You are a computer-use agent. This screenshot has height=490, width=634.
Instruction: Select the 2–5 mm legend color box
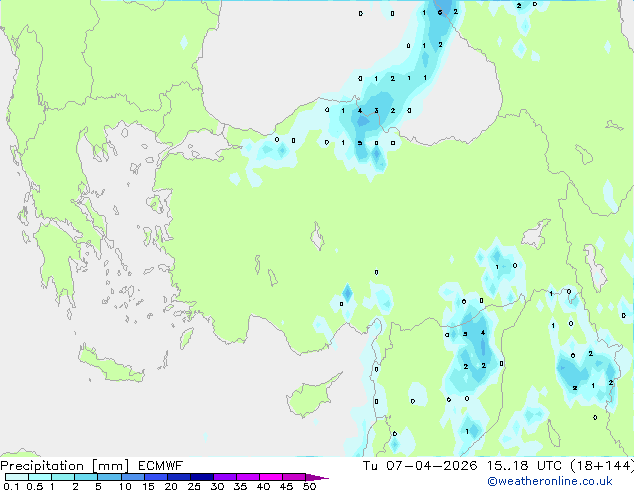[86, 477]
